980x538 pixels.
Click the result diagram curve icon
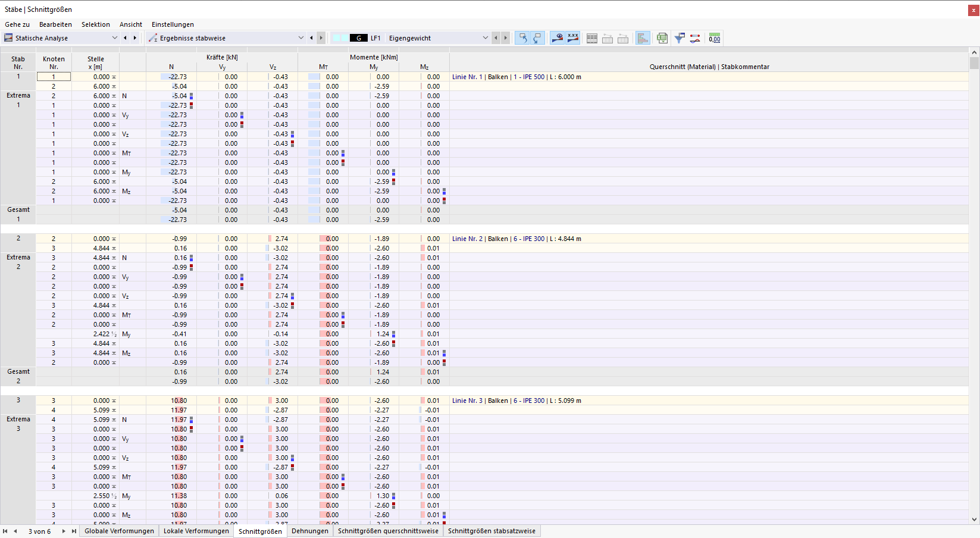695,38
